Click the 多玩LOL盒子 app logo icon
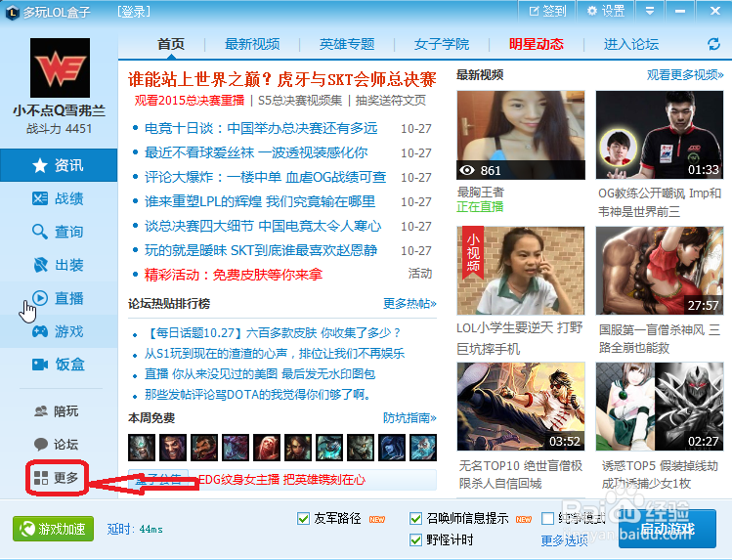The width and height of the screenshot is (732, 560). tap(12, 12)
